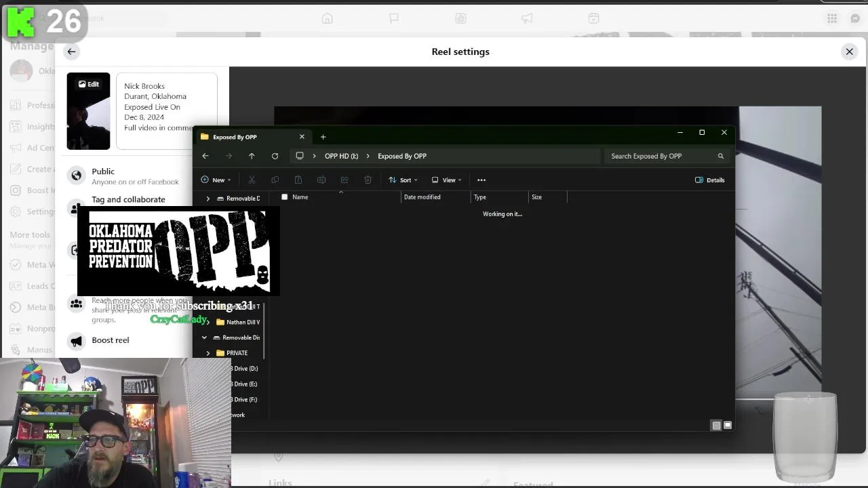Open the Facebook apps grid menu
Viewport: 868px width, 488px height.
(832, 18)
